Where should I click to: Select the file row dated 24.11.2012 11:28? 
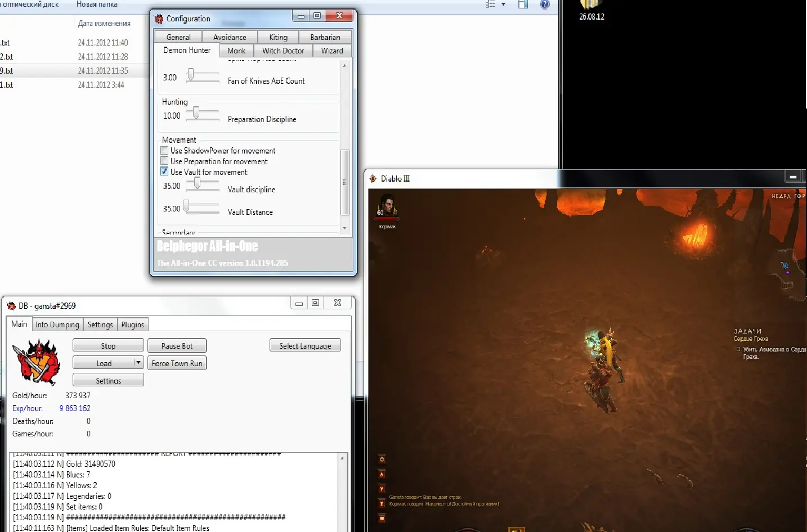73,57
